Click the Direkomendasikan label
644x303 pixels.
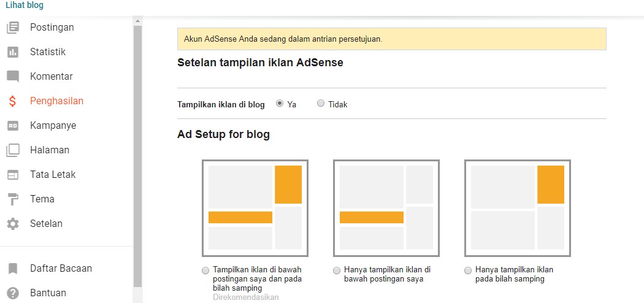point(245,297)
